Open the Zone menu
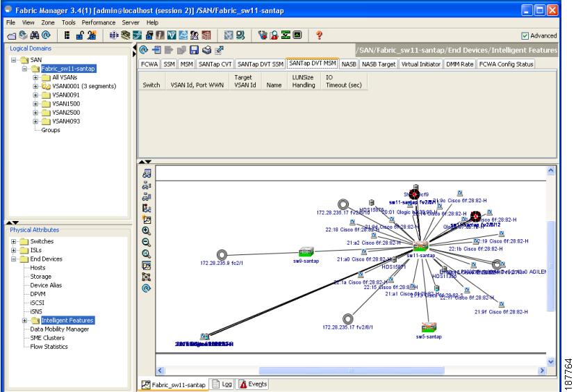The image size is (576, 392). coord(48,22)
